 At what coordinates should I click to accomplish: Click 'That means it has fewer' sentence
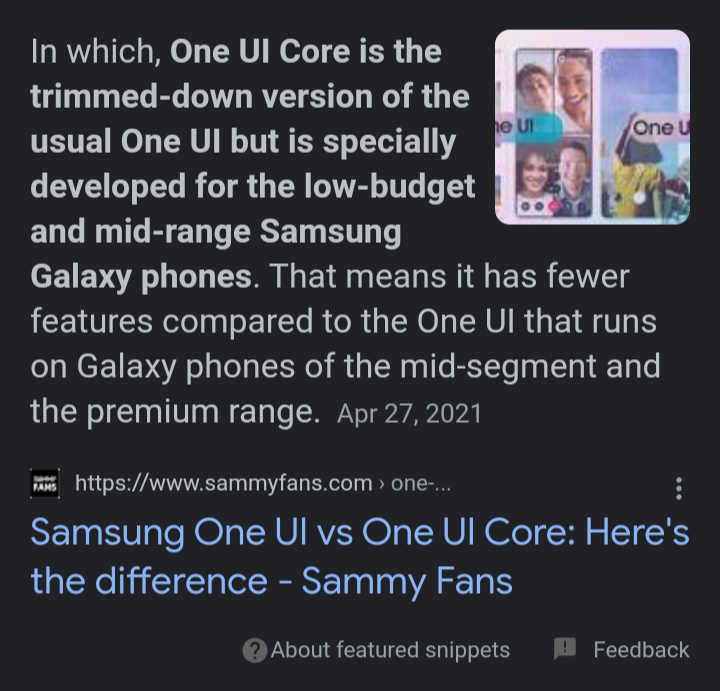click(x=449, y=276)
